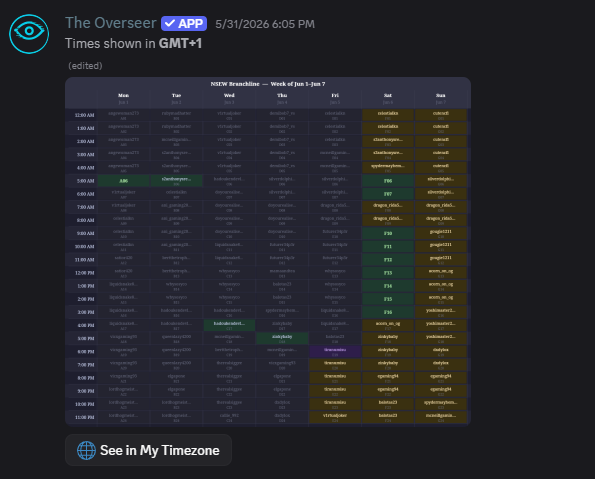Select the Wed Jun 3 column header
Screen dimensions: 595x479
[x=229, y=99]
